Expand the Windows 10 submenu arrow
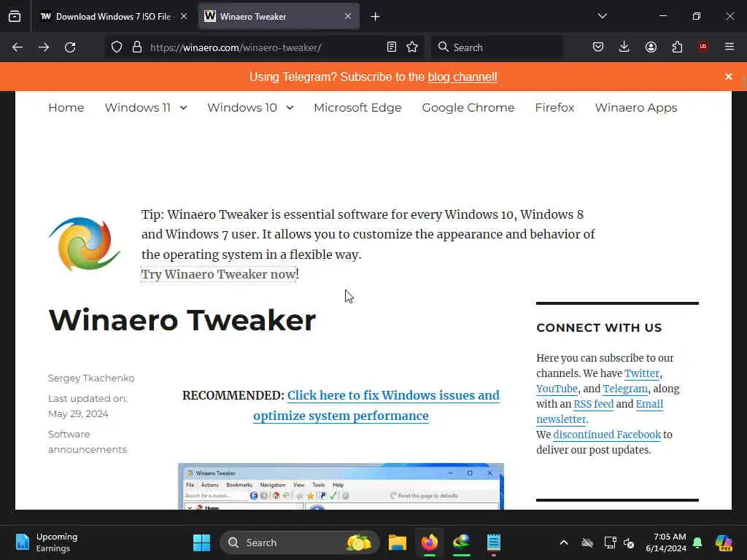The height and width of the screenshot is (560, 747). pos(290,108)
